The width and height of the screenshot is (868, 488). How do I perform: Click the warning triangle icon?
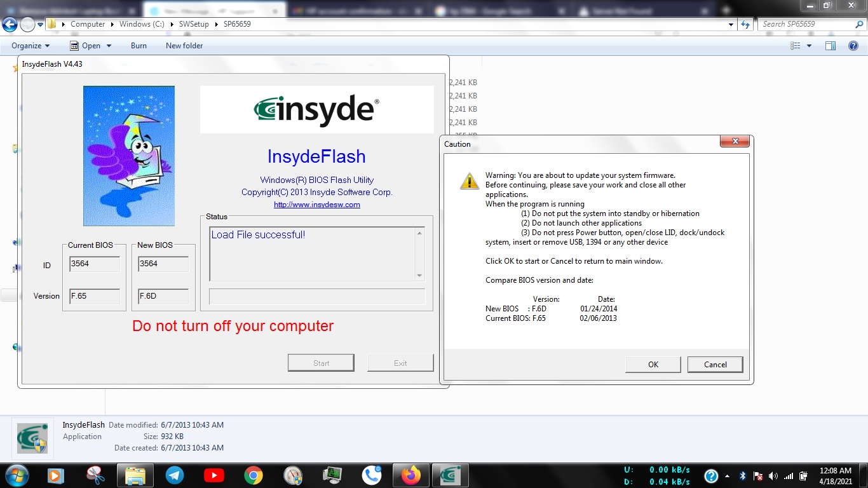point(470,181)
